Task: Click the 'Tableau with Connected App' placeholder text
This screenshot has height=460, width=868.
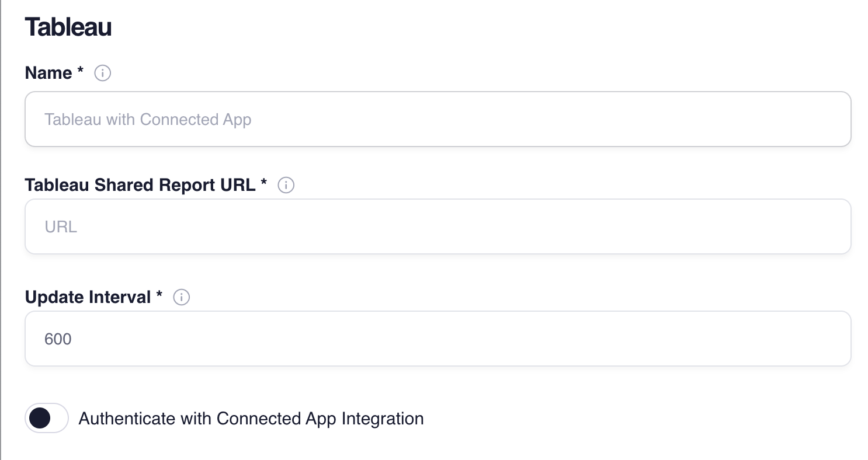Action: pyautogui.click(x=148, y=120)
